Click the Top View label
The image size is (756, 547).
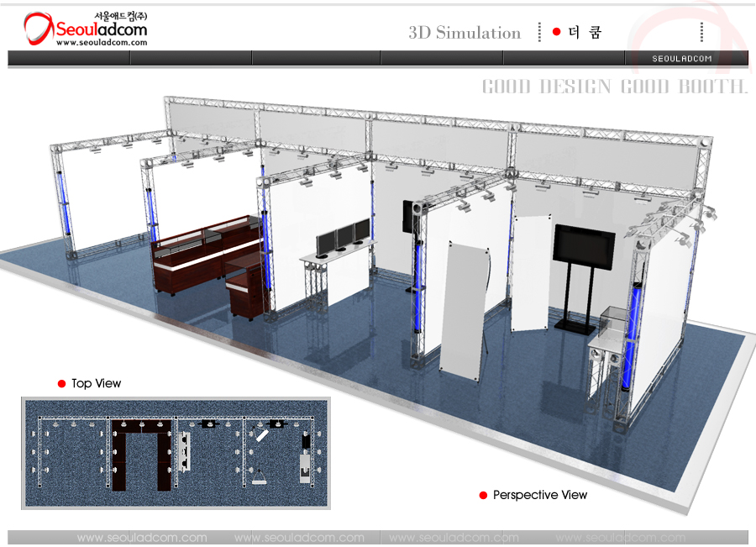[x=97, y=383]
